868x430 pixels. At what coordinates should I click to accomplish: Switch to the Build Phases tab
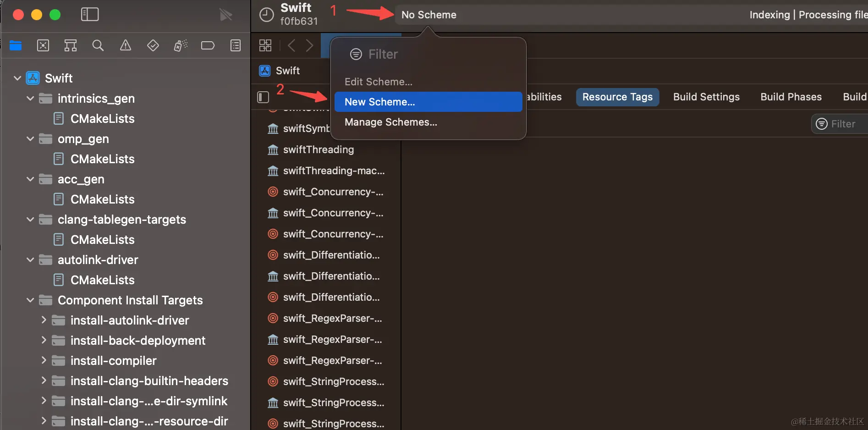791,97
